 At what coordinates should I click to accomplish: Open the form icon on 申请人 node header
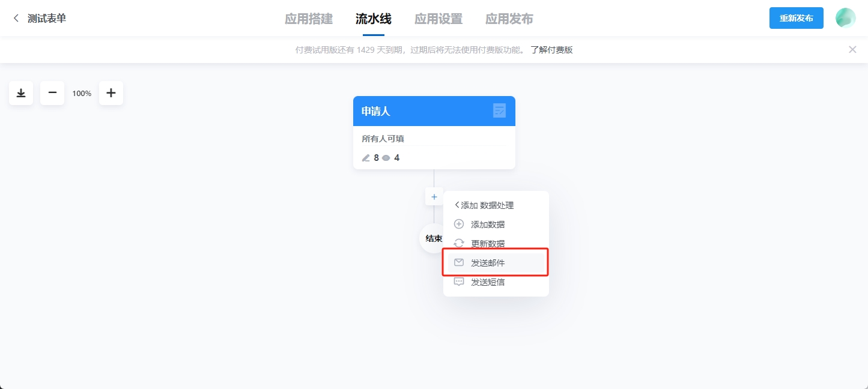point(499,111)
